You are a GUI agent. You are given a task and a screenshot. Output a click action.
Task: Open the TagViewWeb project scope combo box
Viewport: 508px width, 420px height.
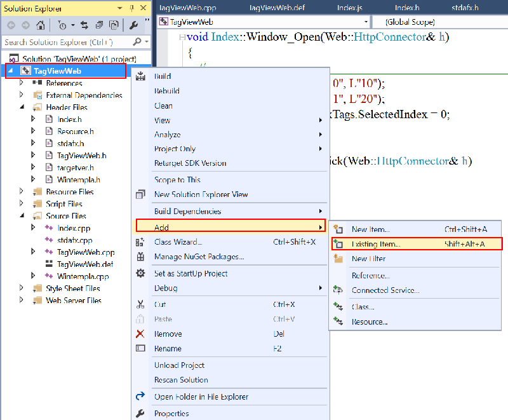264,22
